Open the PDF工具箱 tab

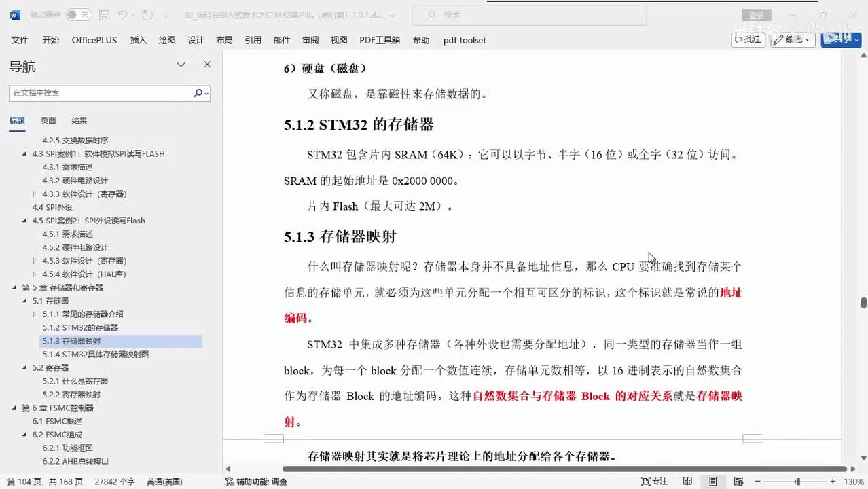coord(380,40)
